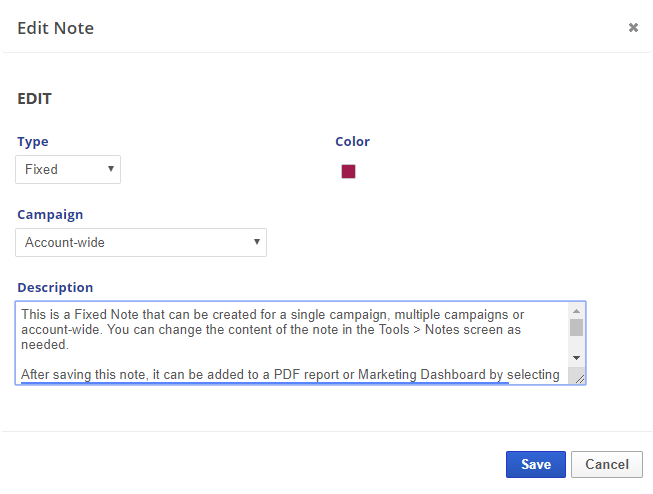653x494 pixels.
Task: Click the Campaign field label
Action: click(50, 214)
